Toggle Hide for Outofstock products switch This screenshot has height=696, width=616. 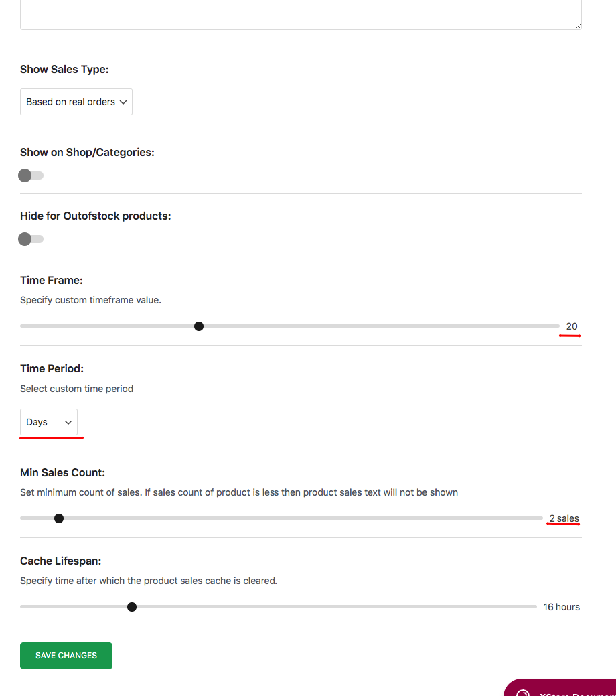click(31, 239)
